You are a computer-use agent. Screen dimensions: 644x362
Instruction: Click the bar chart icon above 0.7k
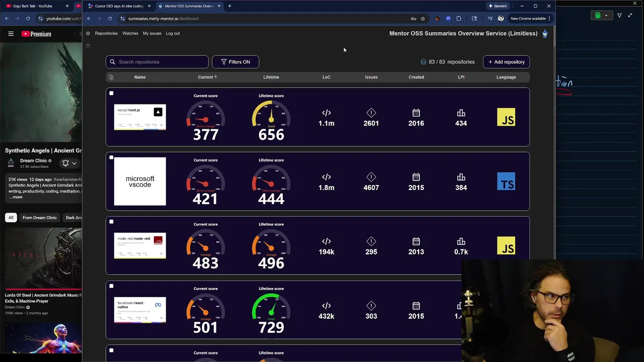click(461, 241)
